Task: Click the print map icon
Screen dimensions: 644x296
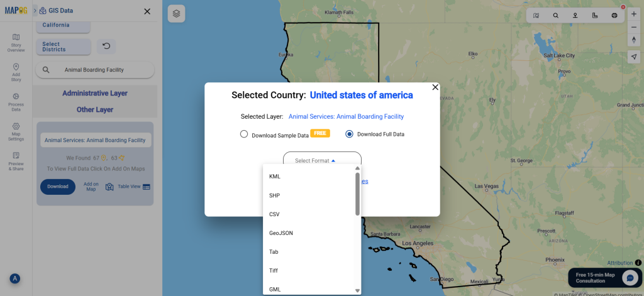Action: 614,15
